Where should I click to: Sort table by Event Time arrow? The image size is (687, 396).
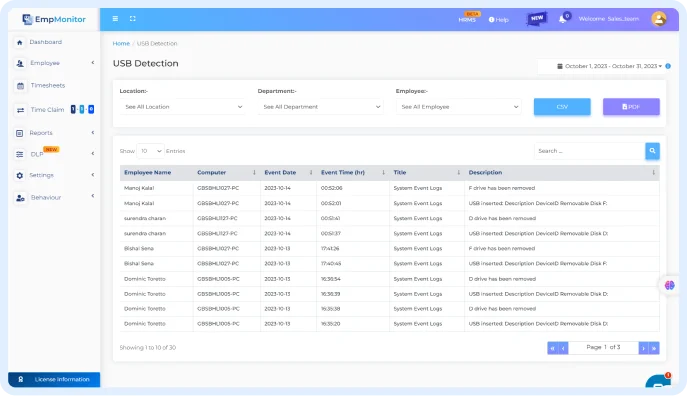[383, 173]
